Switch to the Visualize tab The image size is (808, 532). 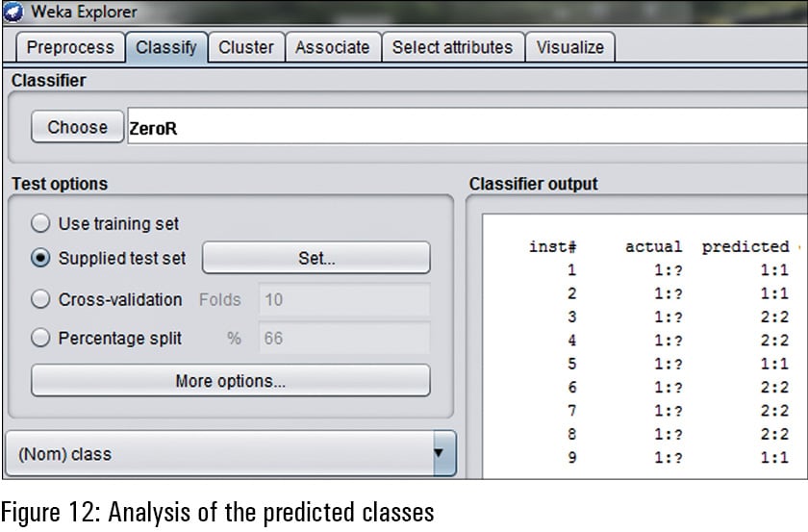570,47
